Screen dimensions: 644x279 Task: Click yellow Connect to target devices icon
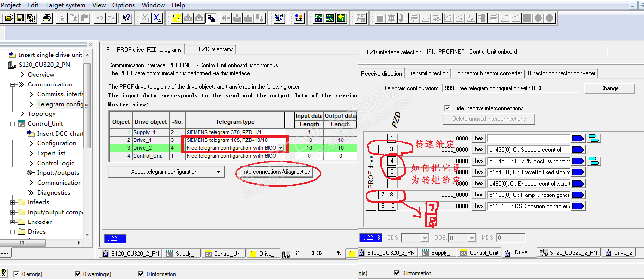pyautogui.click(x=177, y=18)
